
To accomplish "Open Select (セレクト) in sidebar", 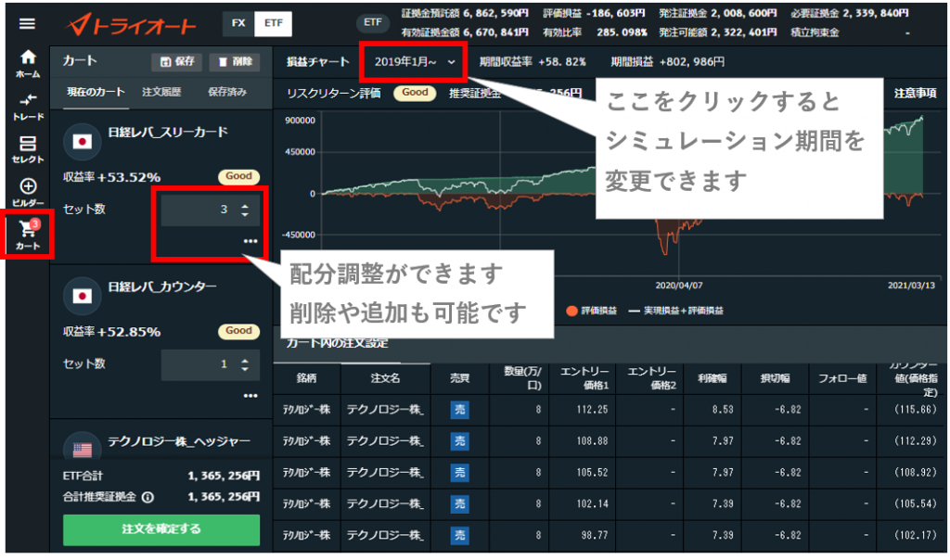I will [x=28, y=149].
